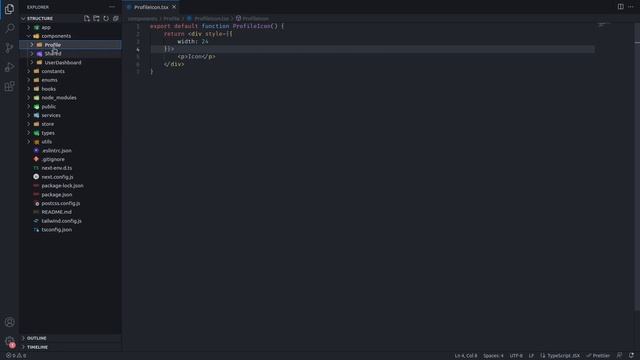Collapse the STRUCTURE root section
The width and height of the screenshot is (640, 360).
click(71, 18)
